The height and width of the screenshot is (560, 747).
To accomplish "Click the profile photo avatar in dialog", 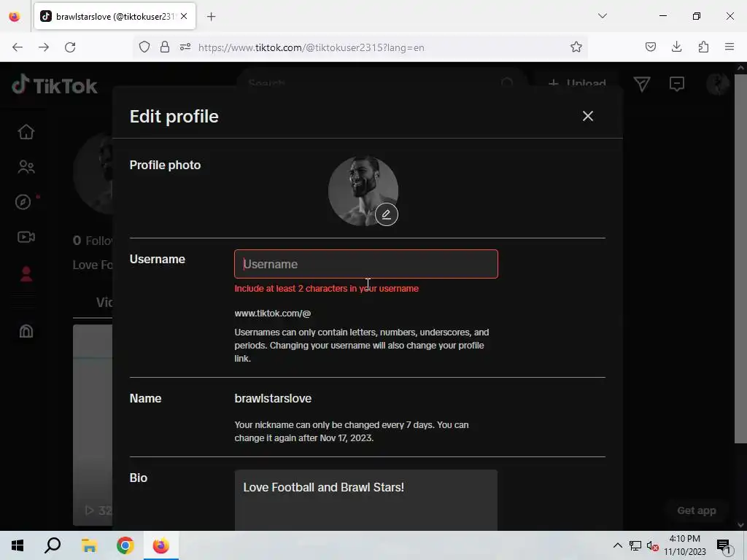I will [x=363, y=191].
